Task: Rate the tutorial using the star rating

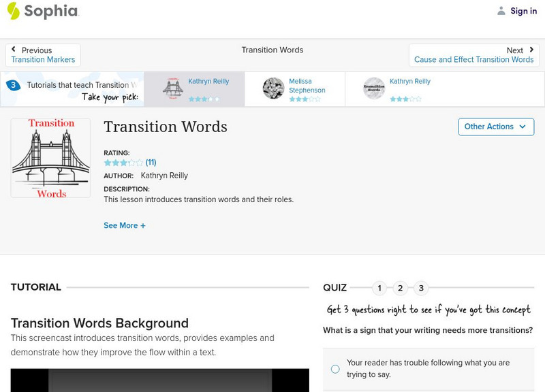Action: click(121, 163)
